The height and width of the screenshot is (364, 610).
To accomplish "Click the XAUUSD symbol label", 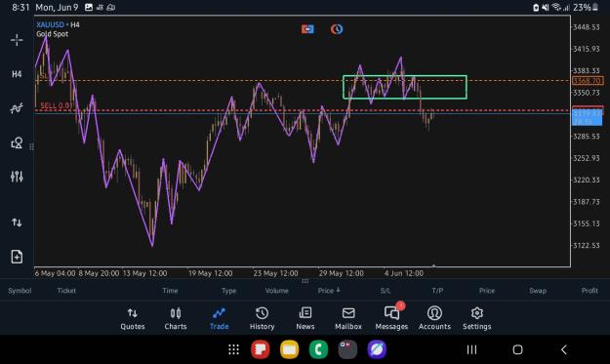I will point(50,25).
